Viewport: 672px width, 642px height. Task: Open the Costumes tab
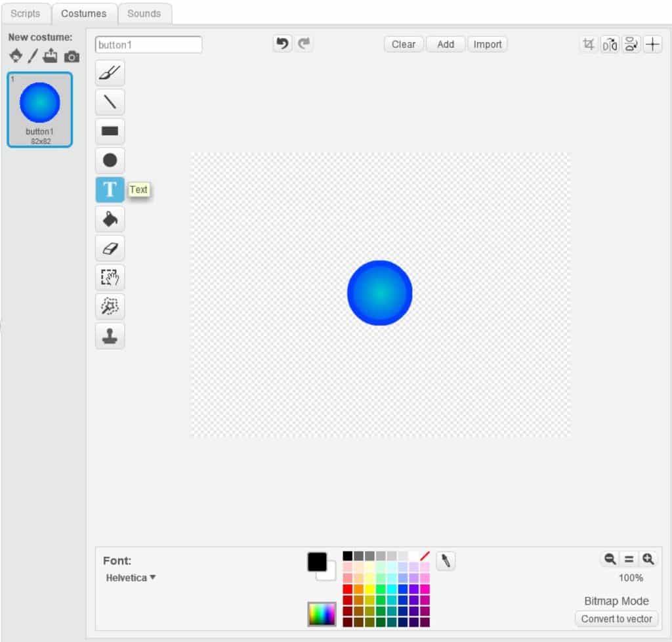[83, 14]
